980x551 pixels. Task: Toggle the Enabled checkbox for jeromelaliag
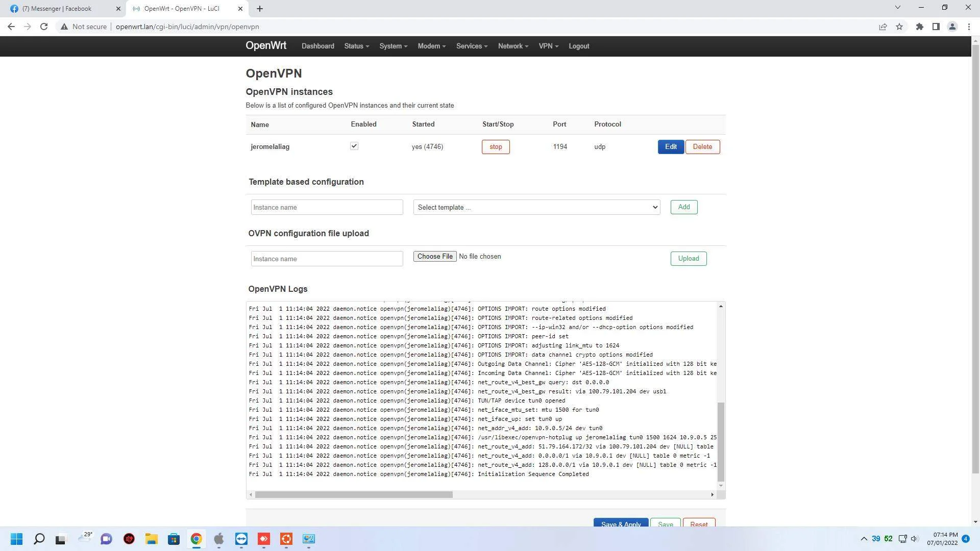[x=354, y=146]
